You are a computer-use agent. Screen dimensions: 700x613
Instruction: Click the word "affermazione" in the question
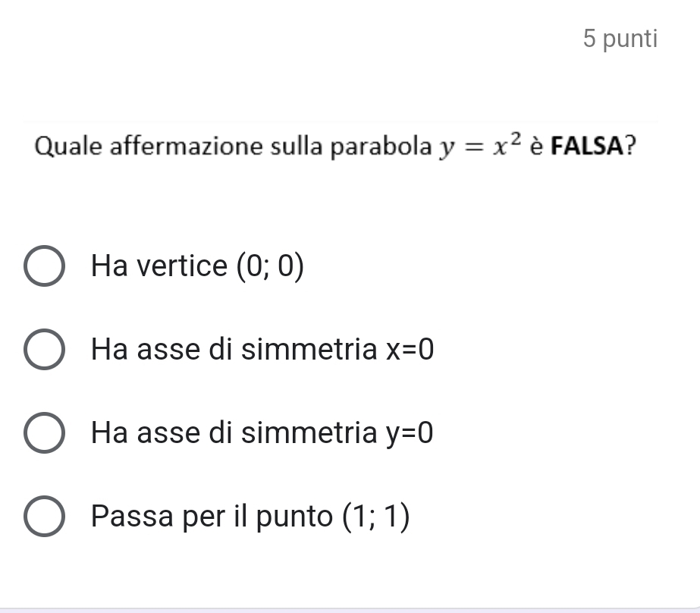coord(171,145)
